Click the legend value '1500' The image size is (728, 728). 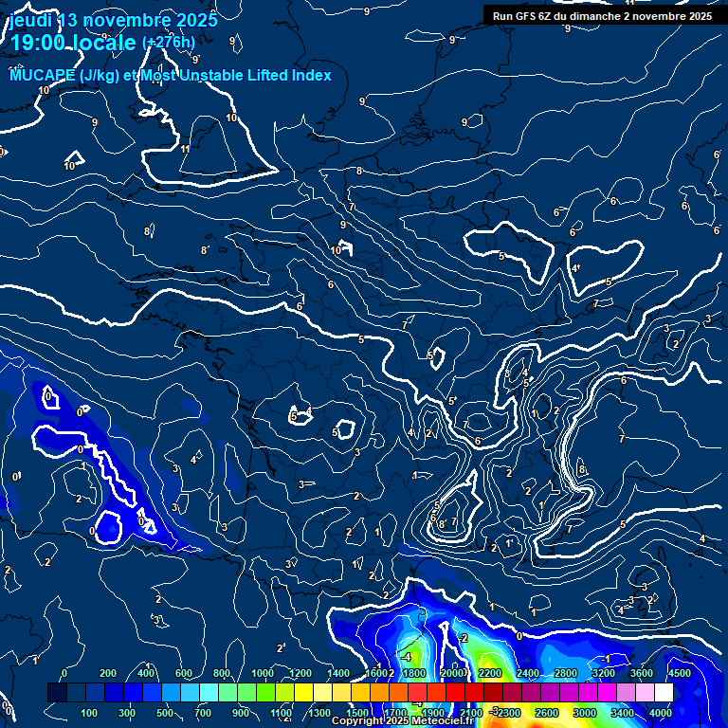pyautogui.click(x=357, y=713)
